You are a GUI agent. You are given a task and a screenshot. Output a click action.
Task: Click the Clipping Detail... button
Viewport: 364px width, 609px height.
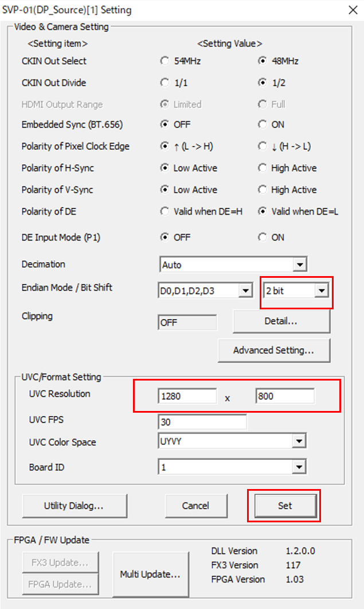coord(281,321)
